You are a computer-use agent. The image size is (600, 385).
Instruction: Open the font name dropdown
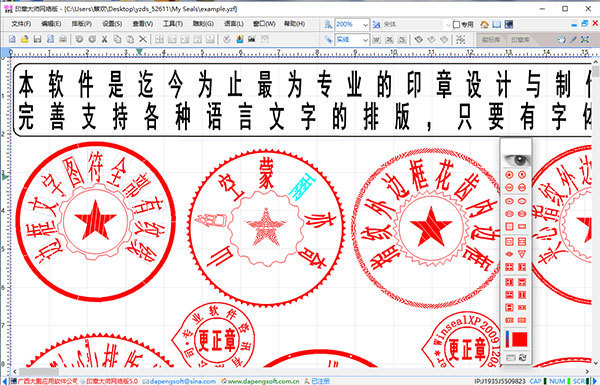[x=448, y=24]
